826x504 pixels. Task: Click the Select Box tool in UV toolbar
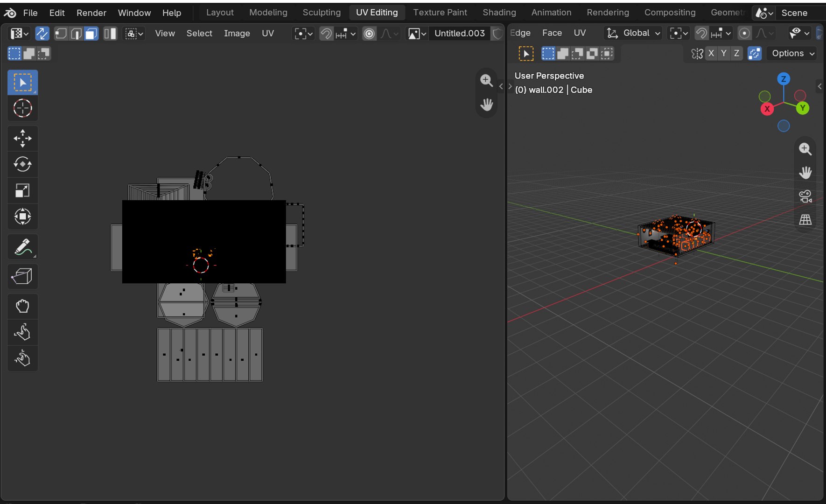pos(22,82)
